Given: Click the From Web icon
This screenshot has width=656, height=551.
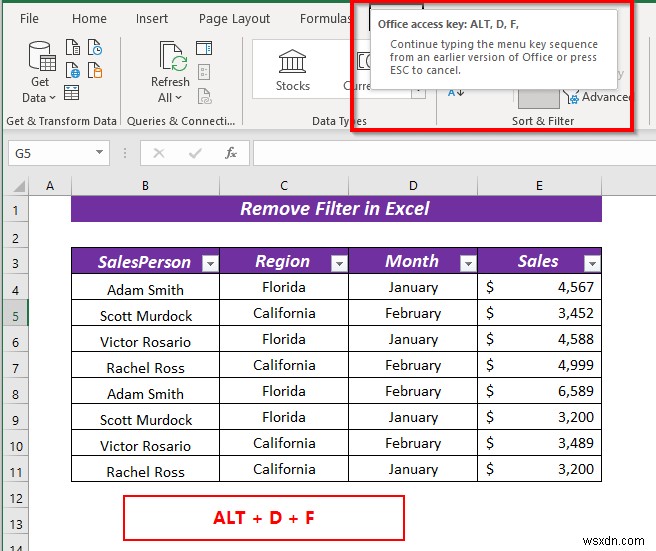Looking at the screenshot, I should [x=73, y=70].
